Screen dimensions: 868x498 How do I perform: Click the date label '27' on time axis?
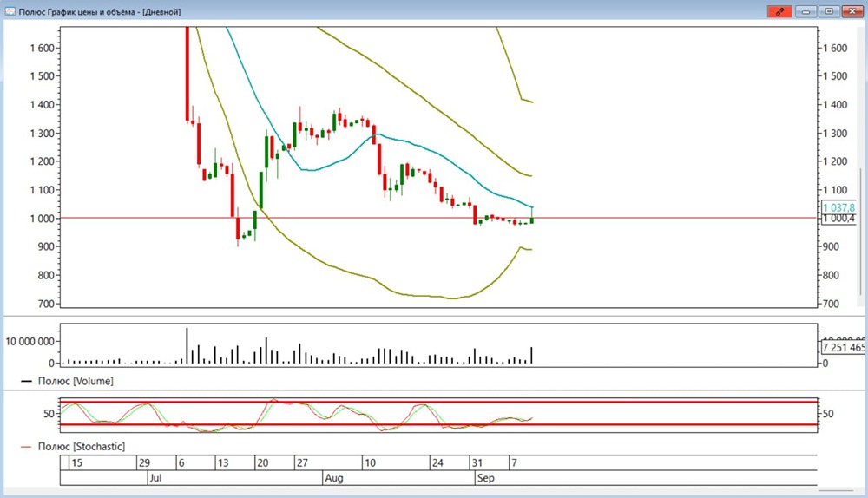click(x=302, y=462)
